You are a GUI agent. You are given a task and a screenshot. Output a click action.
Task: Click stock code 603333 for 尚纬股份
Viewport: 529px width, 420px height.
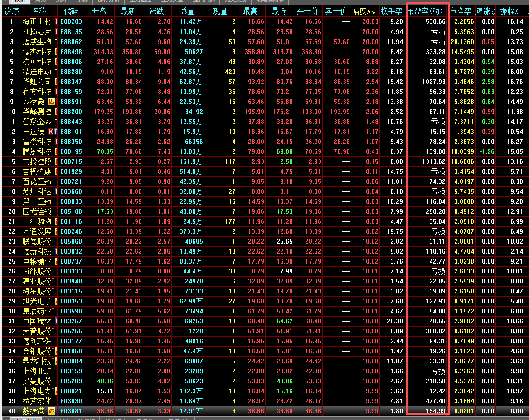[x=71, y=271]
